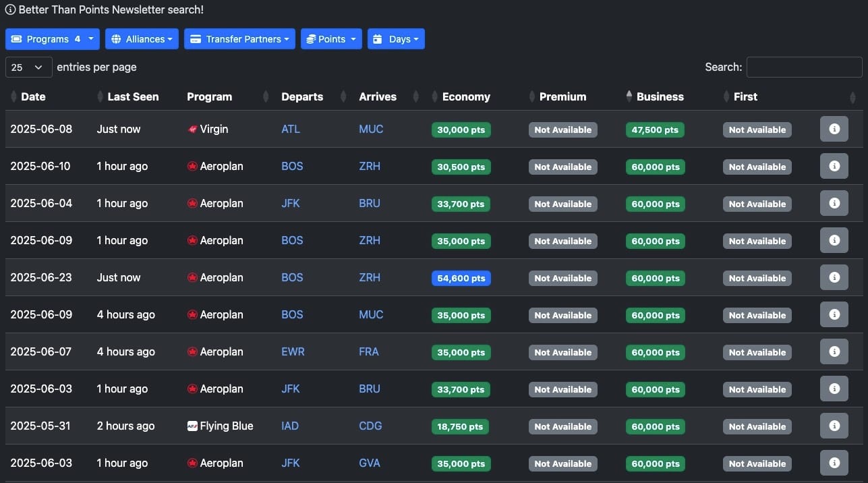The width and height of the screenshot is (868, 483).
Task: Sort table by First column
Action: (745, 96)
